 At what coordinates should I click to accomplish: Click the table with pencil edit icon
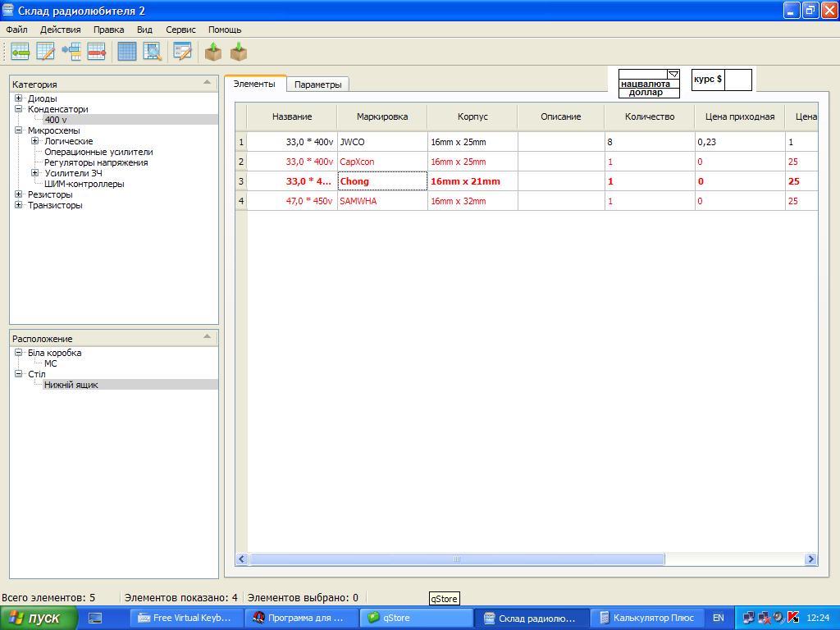click(45, 52)
